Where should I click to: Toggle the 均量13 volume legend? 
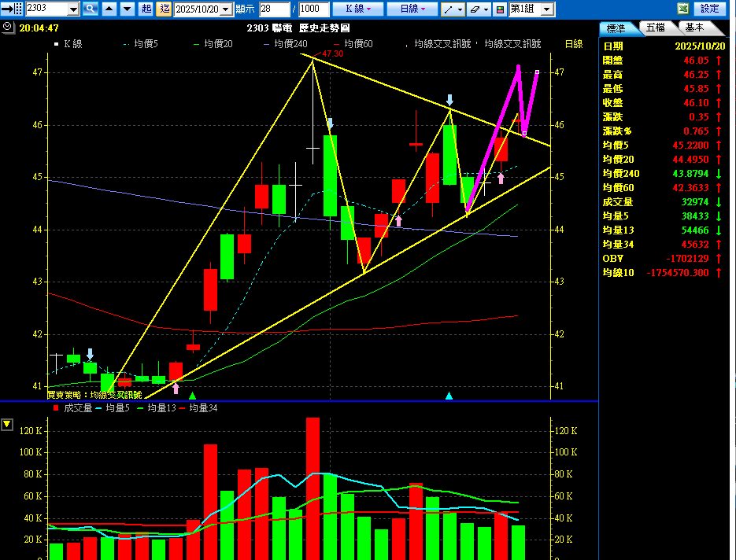(x=157, y=408)
